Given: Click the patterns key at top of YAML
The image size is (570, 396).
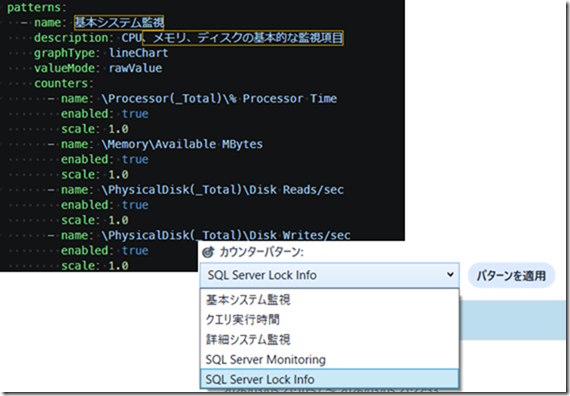Looking at the screenshot, I should 34,7.
